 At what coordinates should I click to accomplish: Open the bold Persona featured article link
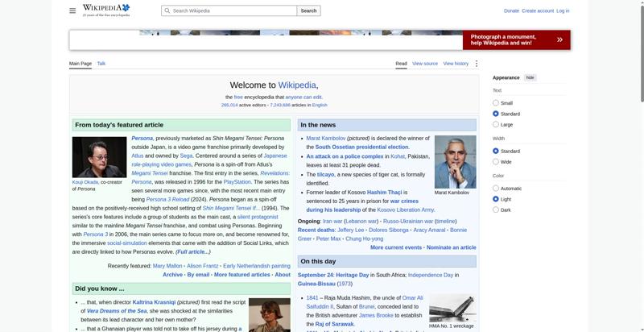point(142,138)
